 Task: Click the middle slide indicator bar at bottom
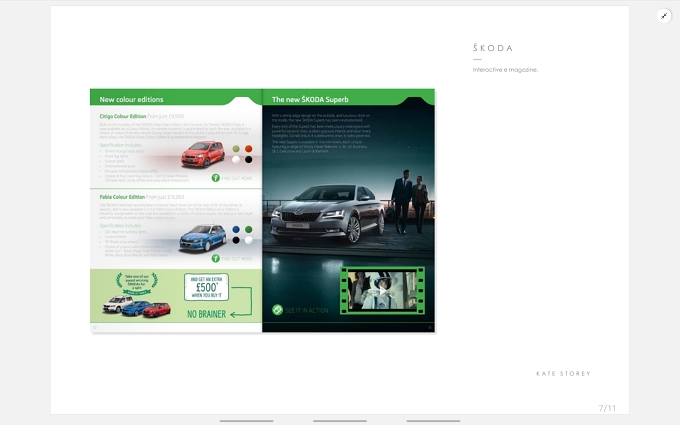click(340, 421)
